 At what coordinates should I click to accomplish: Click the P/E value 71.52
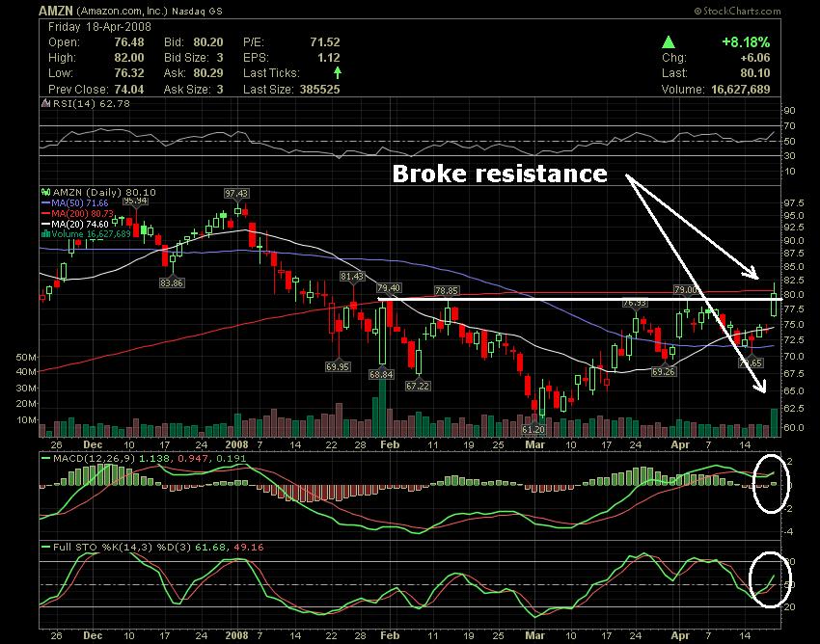tap(325, 42)
